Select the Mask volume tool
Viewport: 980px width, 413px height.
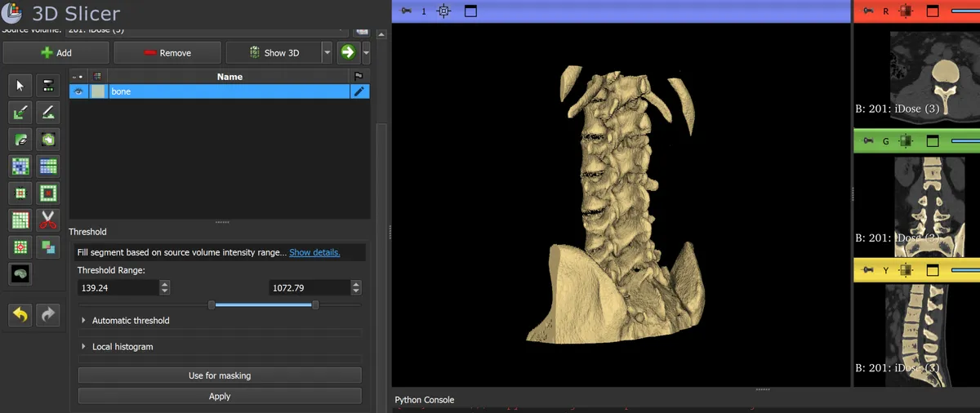click(x=20, y=273)
